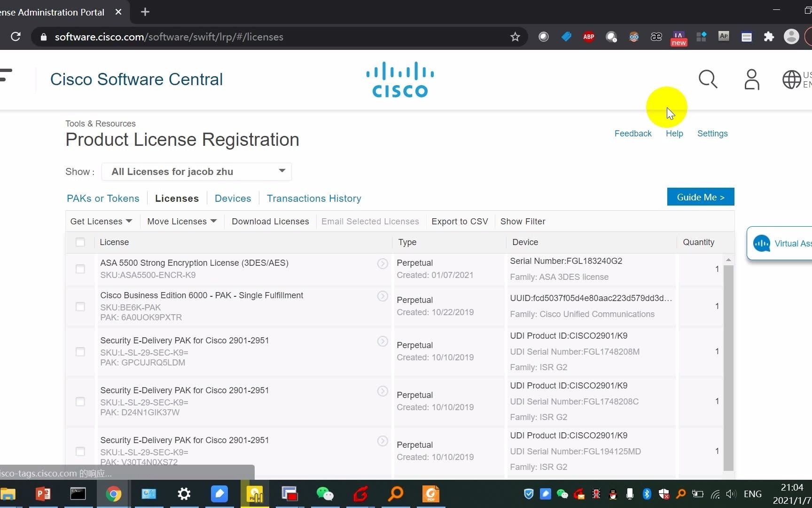Open details arrow for PAK GPCUJRQ5LDM license
This screenshot has width=812, height=508.
tap(383, 341)
